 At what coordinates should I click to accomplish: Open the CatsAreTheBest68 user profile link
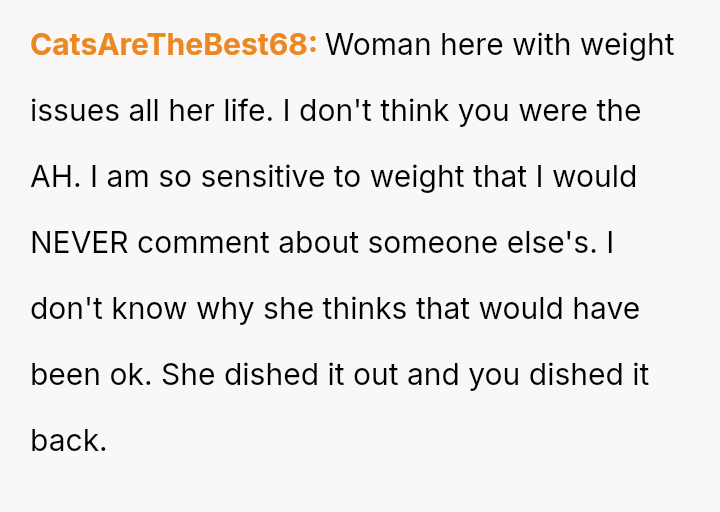point(174,45)
